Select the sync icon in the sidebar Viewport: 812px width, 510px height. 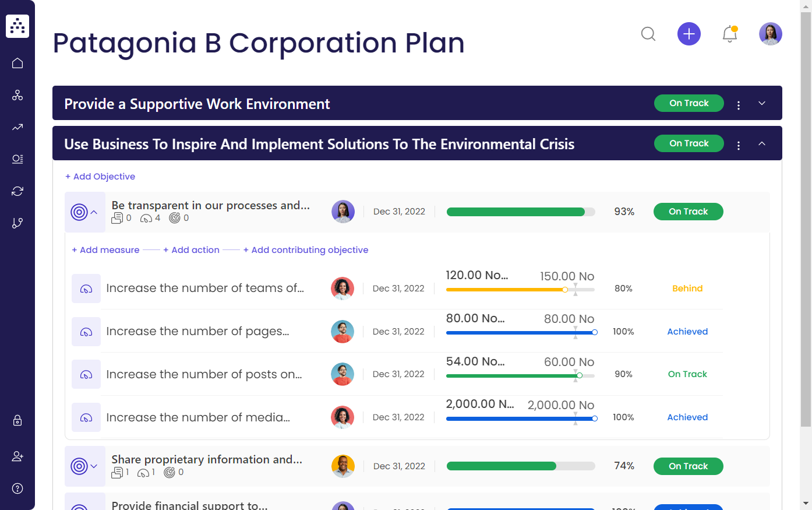click(17, 191)
